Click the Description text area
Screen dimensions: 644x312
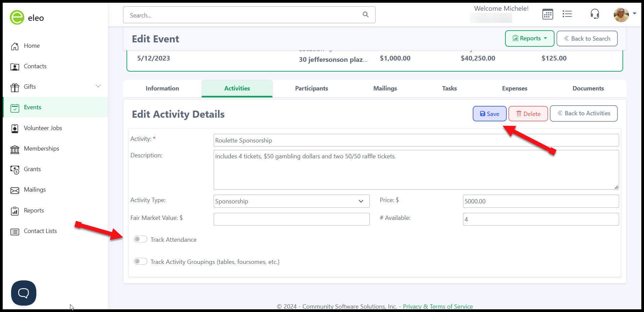click(x=416, y=170)
